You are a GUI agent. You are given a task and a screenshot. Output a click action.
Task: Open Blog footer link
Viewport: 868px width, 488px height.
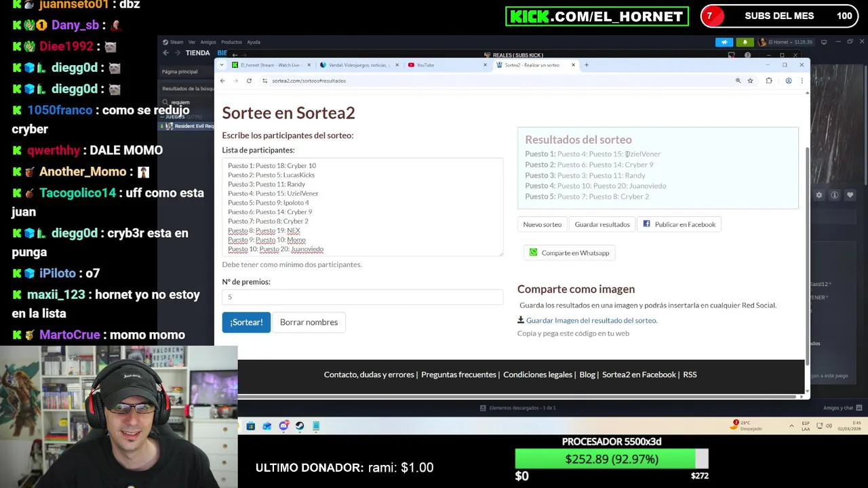587,374
